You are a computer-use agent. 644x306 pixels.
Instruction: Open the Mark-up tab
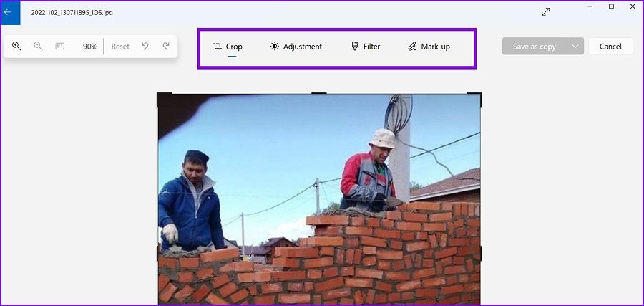click(429, 47)
